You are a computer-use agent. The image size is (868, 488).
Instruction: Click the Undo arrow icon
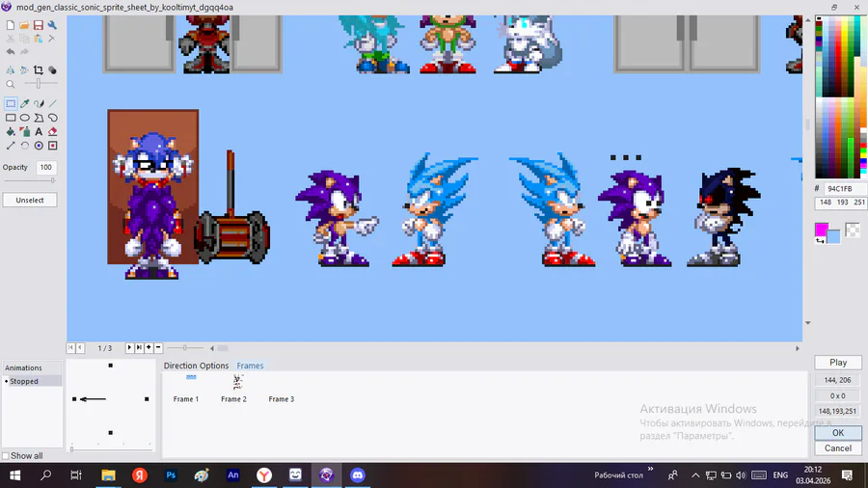tap(11, 52)
